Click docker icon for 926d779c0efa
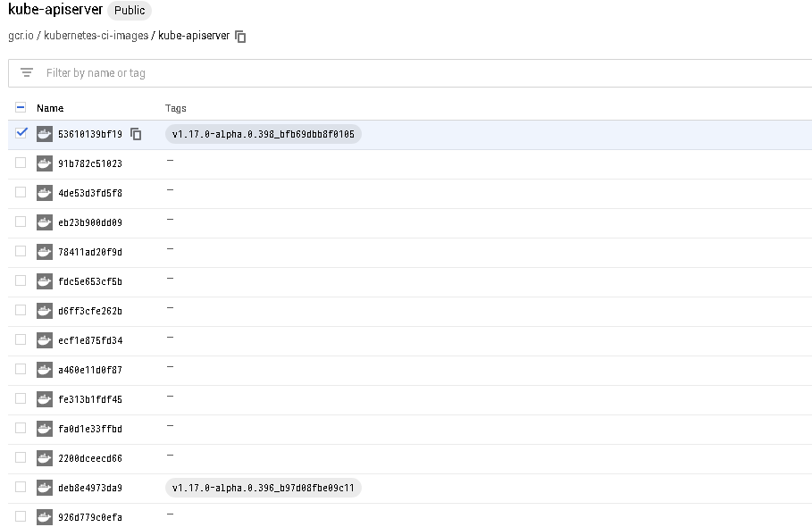812x527 pixels. tap(45, 517)
